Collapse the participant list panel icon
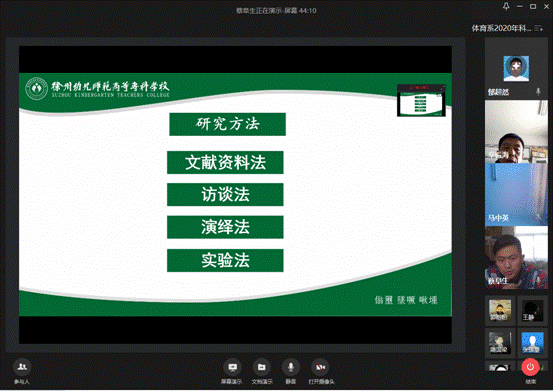The image size is (553, 391). pyautogui.click(x=539, y=28)
